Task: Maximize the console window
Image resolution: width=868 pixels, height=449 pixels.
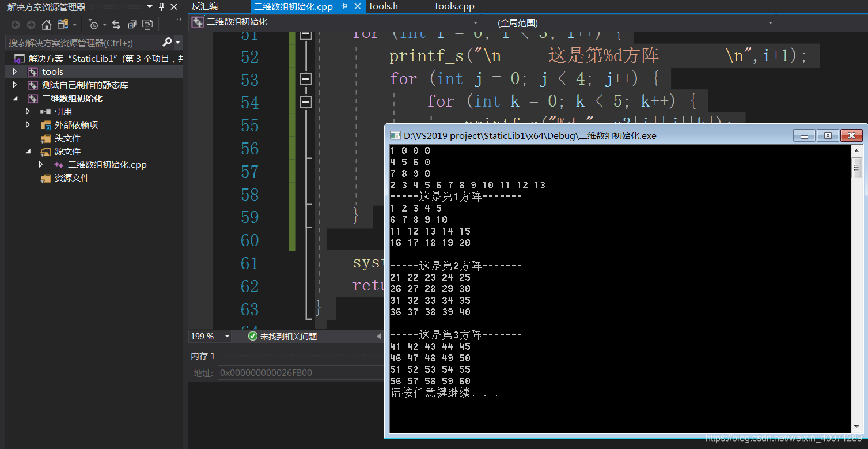Action: click(x=828, y=136)
